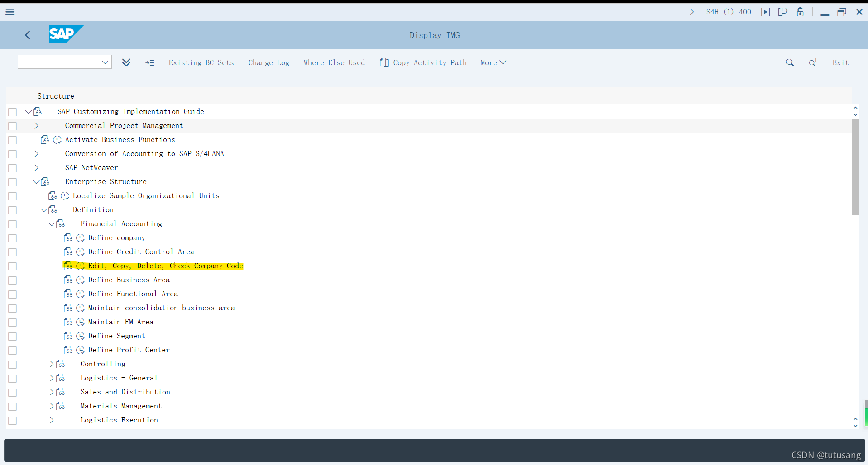This screenshot has height=465, width=868.
Task: Click Existing BC Sets
Action: pyautogui.click(x=201, y=62)
